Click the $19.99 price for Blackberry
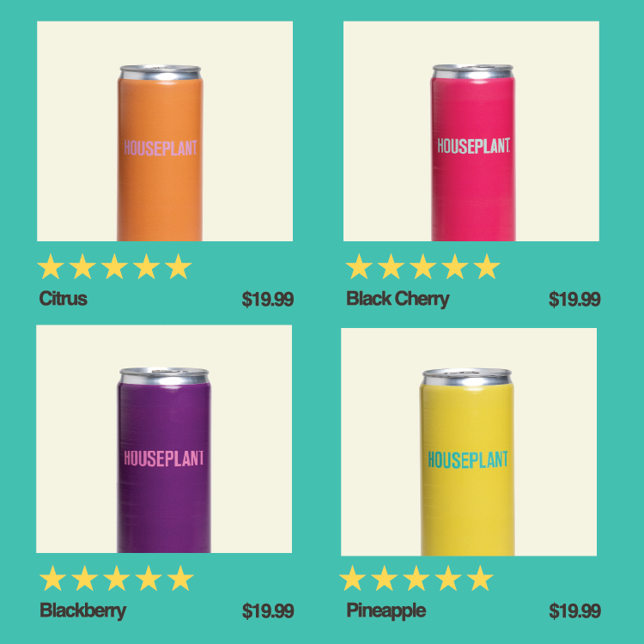The width and height of the screenshot is (644, 644). point(268,611)
